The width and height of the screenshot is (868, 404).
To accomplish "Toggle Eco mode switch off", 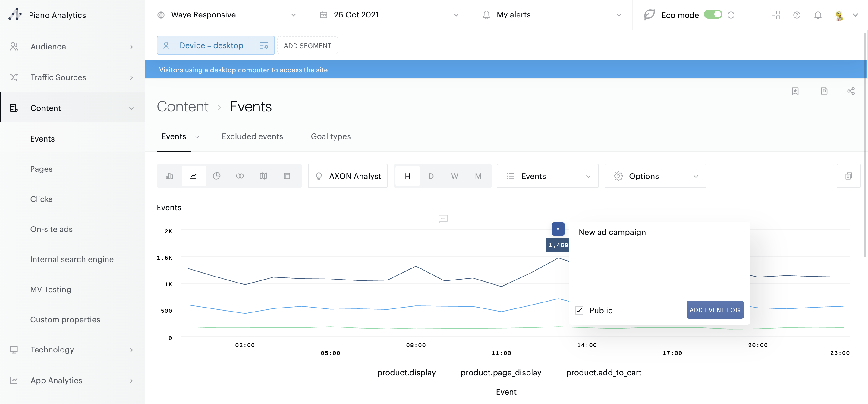I will (x=713, y=14).
